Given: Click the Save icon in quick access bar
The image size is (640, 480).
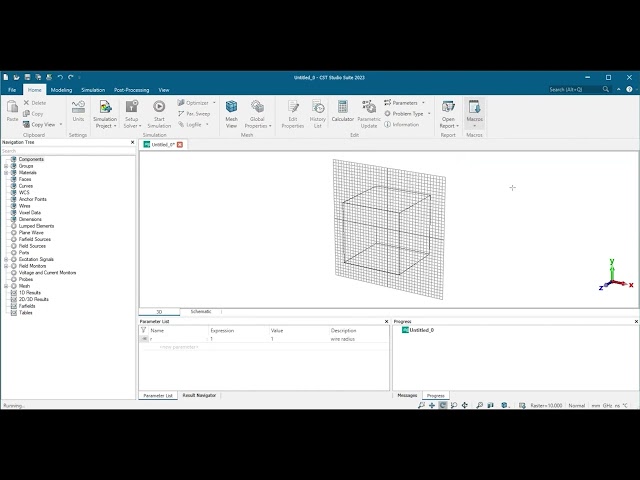Looking at the screenshot, I should tap(27, 77).
